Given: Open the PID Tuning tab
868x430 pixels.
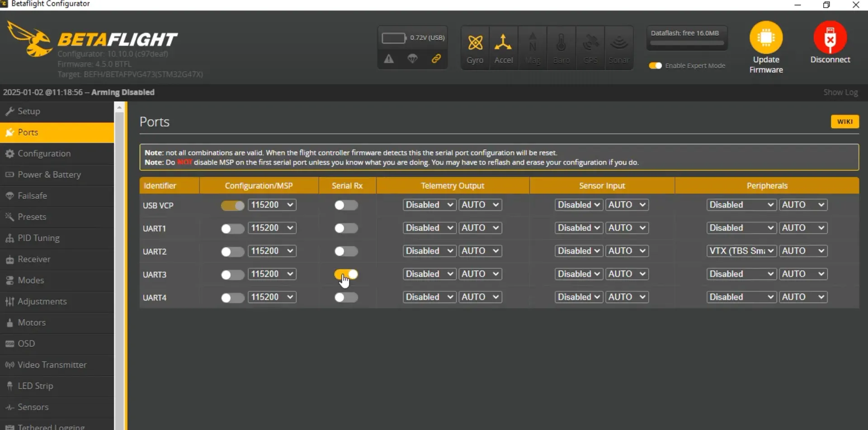Looking at the screenshot, I should click(57, 238).
